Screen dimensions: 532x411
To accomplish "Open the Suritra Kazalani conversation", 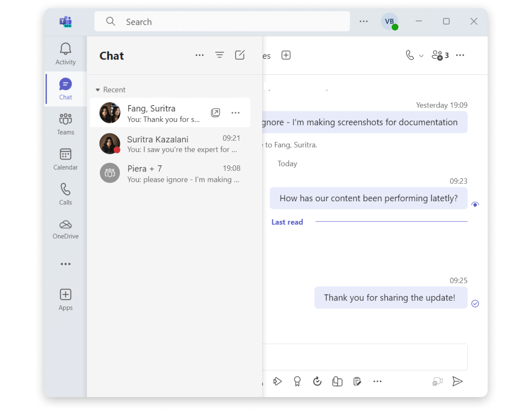I will (170, 144).
